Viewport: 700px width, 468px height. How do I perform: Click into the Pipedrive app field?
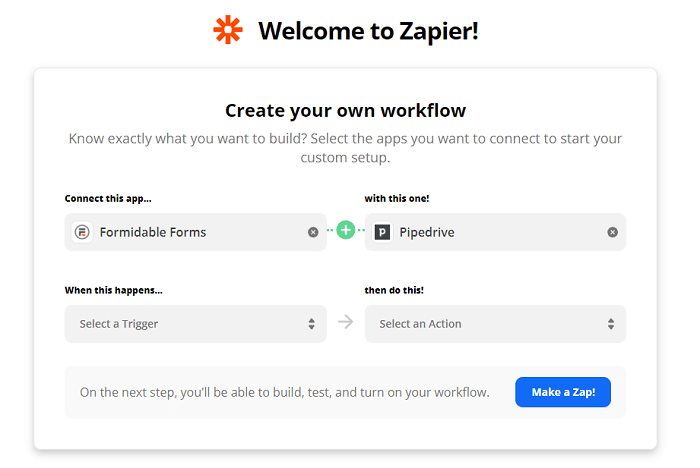click(495, 232)
